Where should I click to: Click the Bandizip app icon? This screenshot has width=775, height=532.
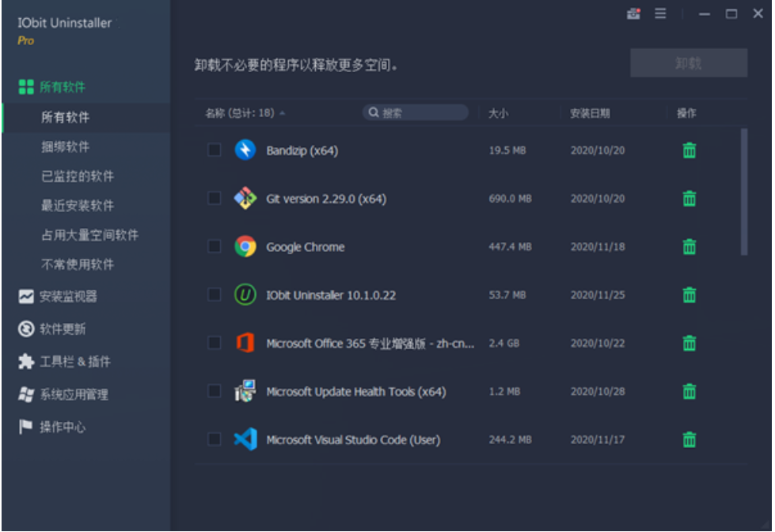tap(245, 150)
